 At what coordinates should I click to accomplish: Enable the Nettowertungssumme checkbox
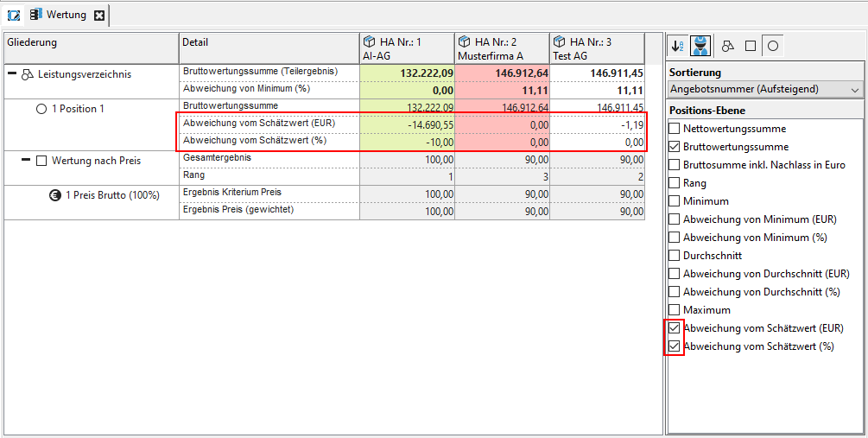click(x=675, y=129)
